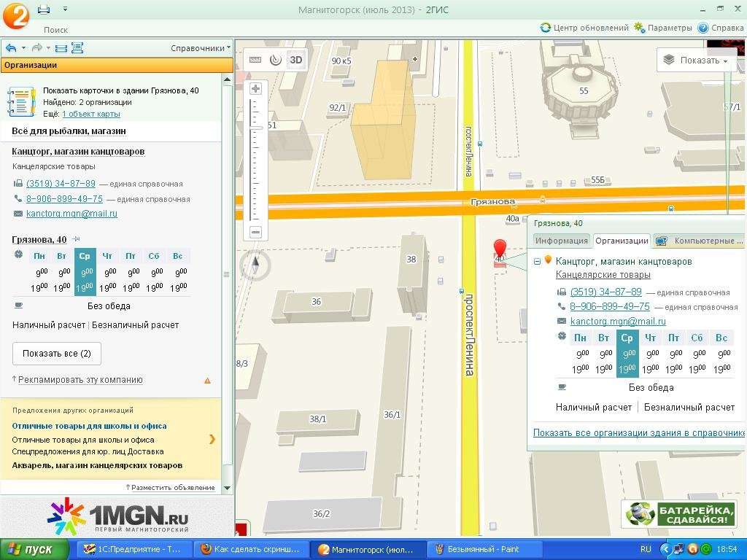This screenshot has width=747, height=560.
Task: Click 'Показать все организации здания в справочнике'
Action: pos(639,433)
